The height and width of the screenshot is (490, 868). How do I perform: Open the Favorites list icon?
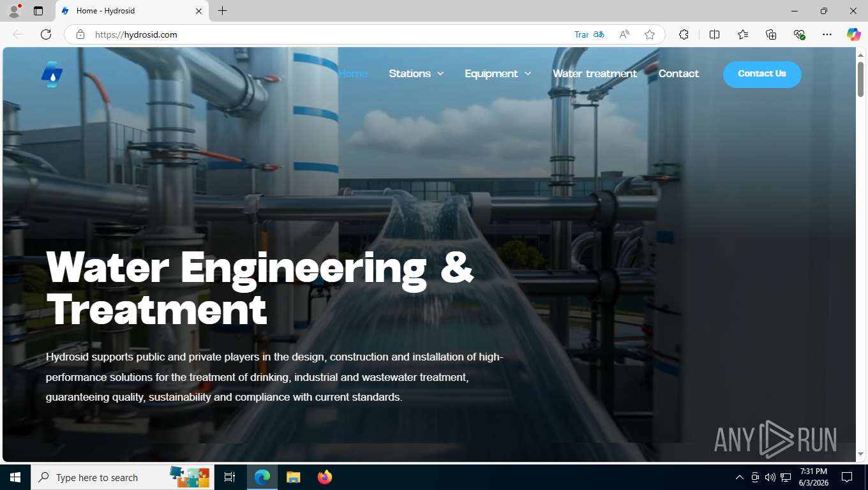(743, 34)
